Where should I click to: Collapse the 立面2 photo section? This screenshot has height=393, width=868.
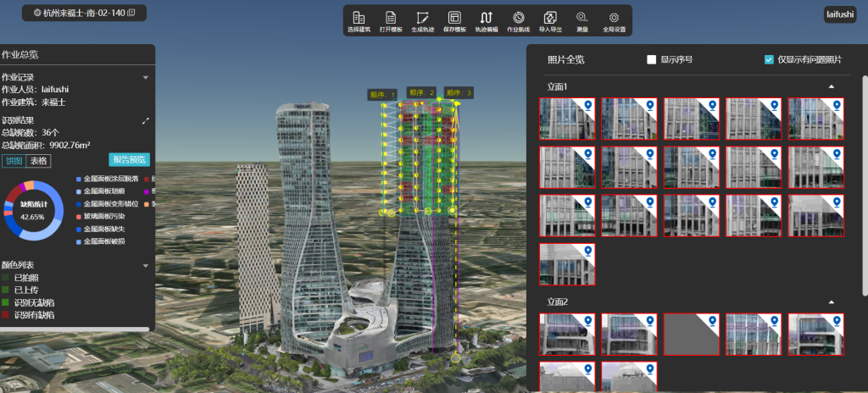(831, 302)
